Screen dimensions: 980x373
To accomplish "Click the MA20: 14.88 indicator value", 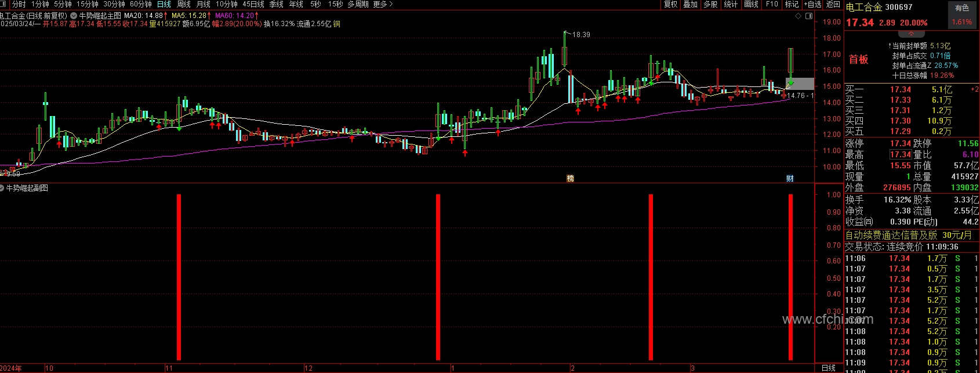I will [144, 15].
